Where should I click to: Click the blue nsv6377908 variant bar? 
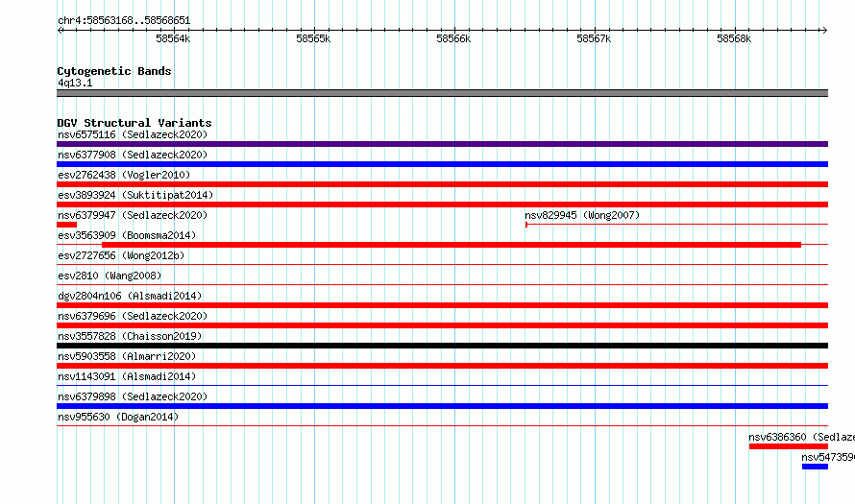click(442, 164)
